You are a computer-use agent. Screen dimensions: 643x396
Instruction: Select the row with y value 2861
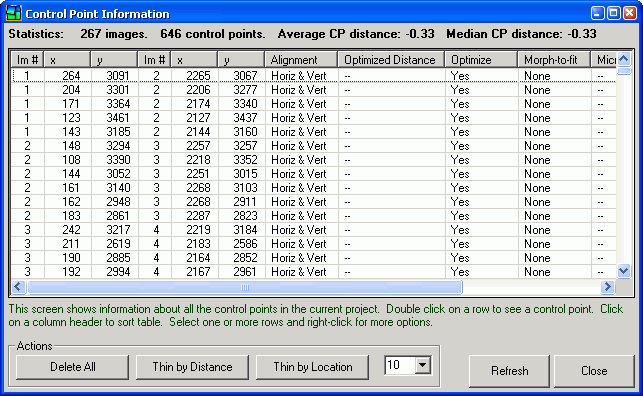tap(314, 216)
